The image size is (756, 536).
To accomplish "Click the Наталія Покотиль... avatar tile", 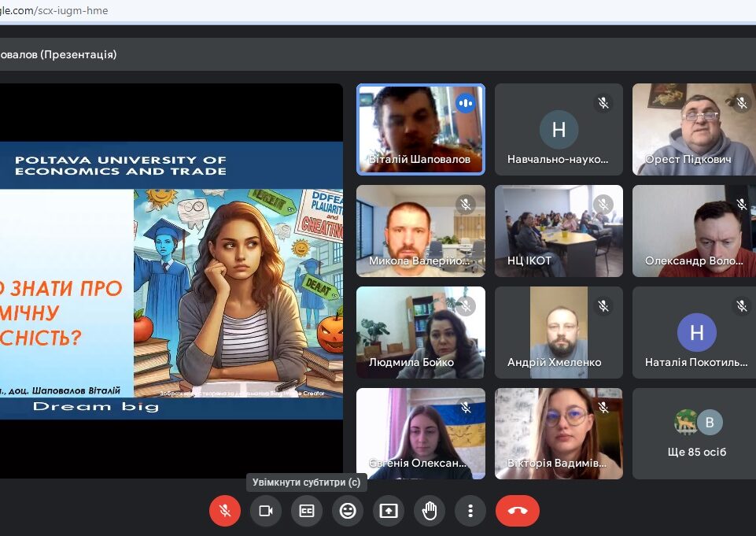I will 697,331.
